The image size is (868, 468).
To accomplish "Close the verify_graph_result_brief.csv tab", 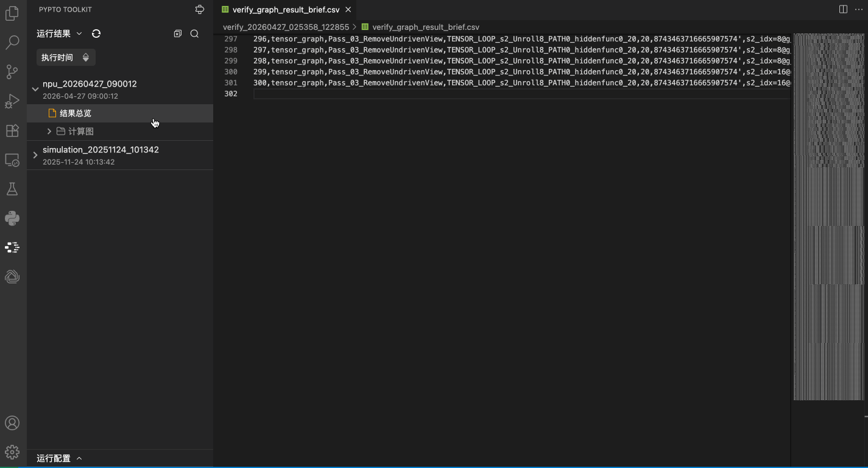I will coord(348,10).
